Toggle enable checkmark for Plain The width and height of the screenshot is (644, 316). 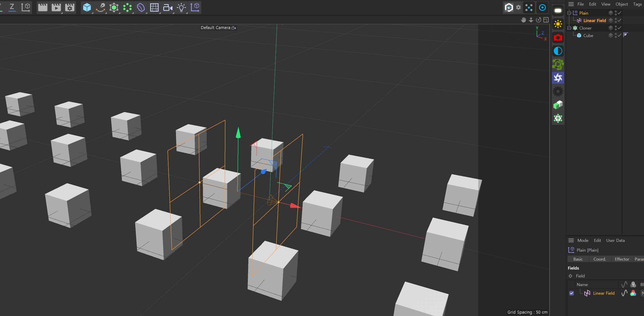pyautogui.click(x=620, y=13)
